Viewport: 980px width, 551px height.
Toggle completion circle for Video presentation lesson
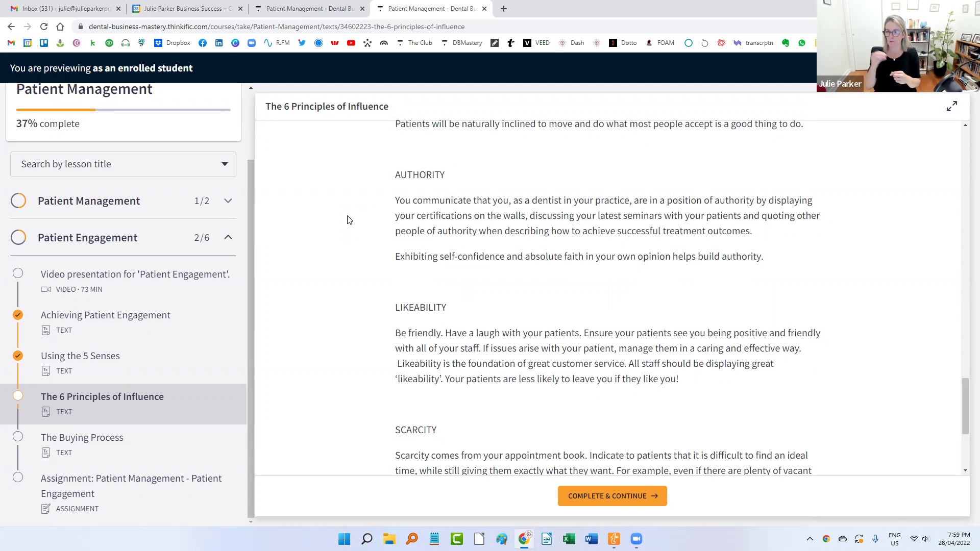pos(18,273)
